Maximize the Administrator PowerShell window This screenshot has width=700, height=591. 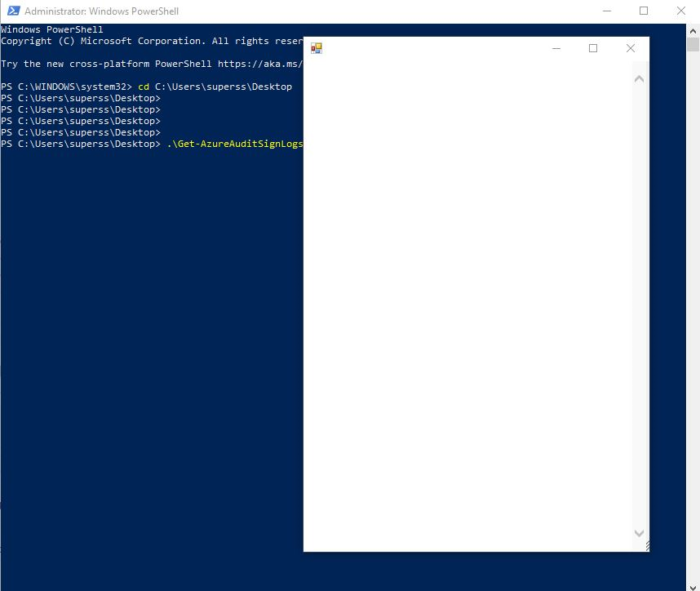tap(644, 11)
